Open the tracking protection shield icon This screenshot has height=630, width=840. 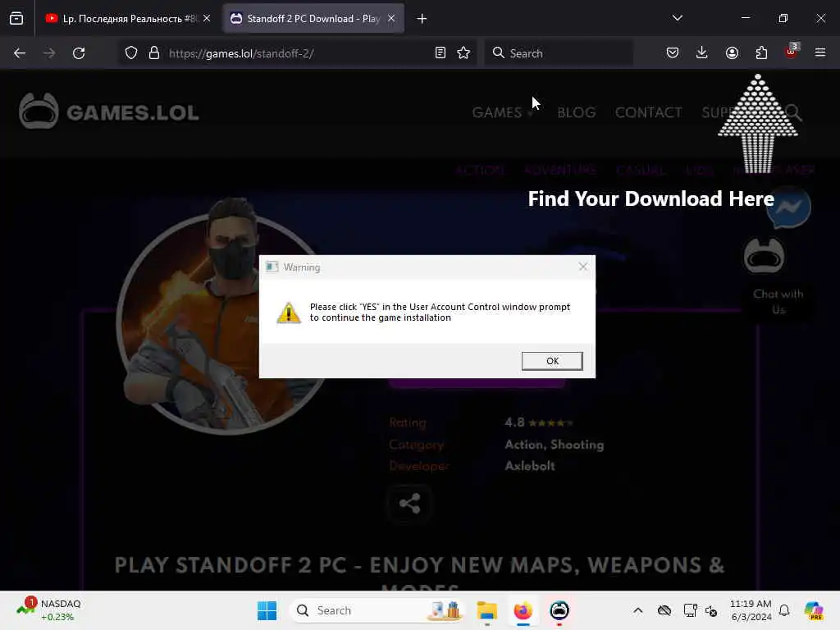131,53
